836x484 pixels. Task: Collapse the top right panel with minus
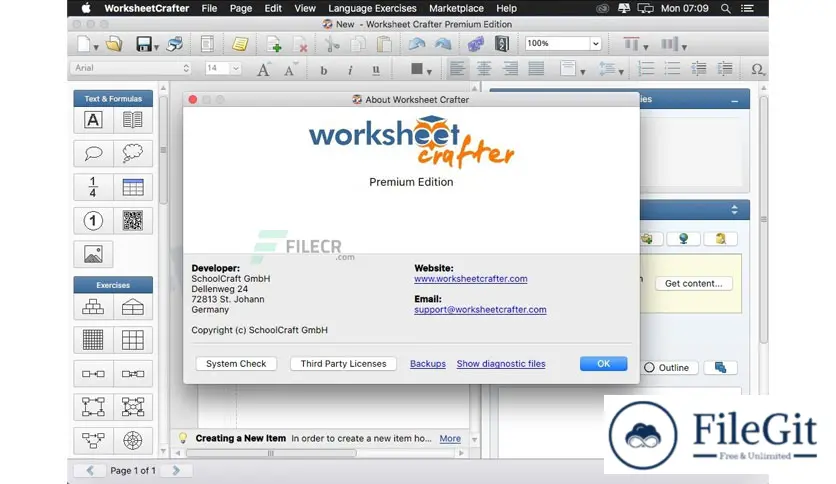click(734, 100)
